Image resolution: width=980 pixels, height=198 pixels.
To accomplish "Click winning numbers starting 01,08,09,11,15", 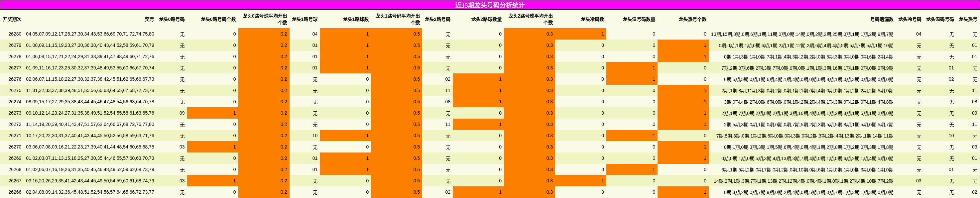I will (x=90, y=45).
